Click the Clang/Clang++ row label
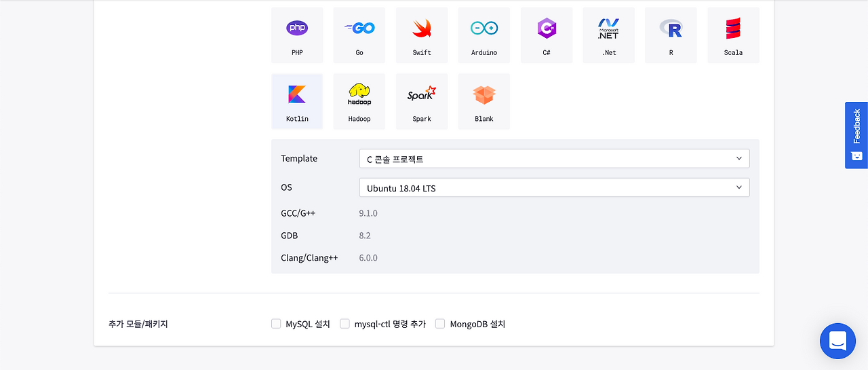The height and width of the screenshot is (370, 868). (309, 258)
